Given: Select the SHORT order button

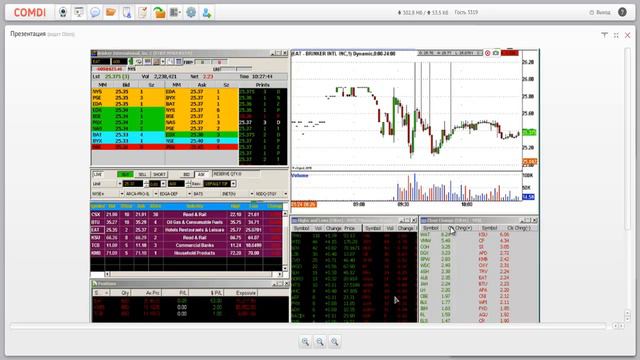Looking at the screenshot, I should (159, 174).
